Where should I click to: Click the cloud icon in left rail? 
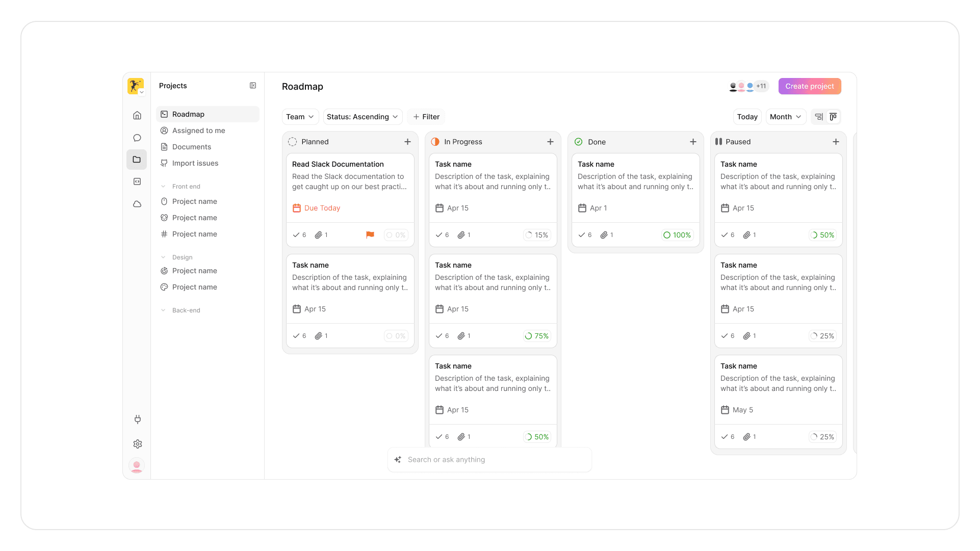[x=137, y=204]
